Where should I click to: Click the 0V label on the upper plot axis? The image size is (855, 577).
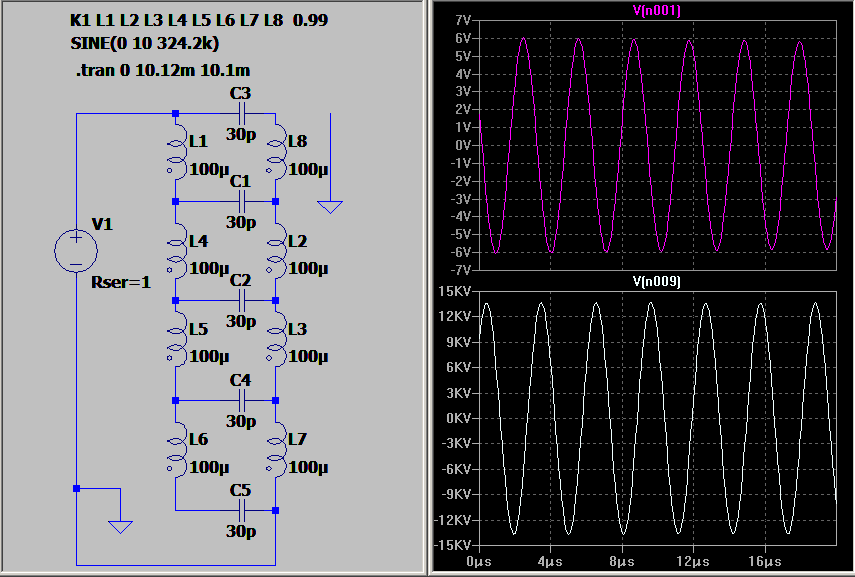pos(462,146)
